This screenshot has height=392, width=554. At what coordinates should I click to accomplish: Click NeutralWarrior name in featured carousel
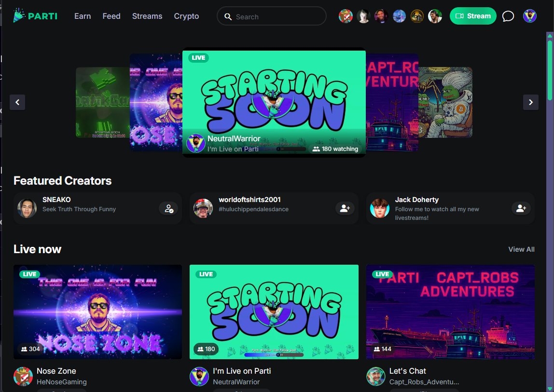tap(234, 139)
